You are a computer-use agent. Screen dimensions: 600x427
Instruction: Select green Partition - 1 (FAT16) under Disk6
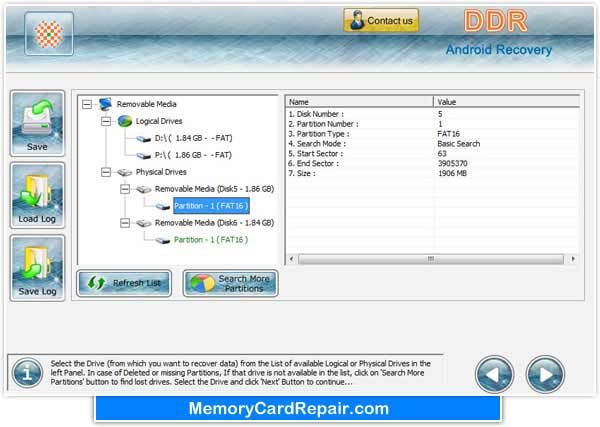pyautogui.click(x=211, y=240)
